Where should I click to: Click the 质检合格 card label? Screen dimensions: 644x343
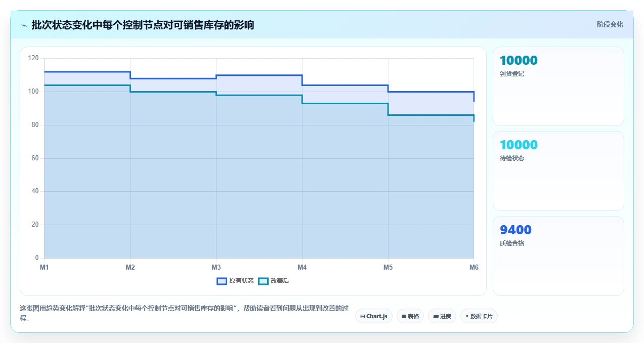point(511,243)
